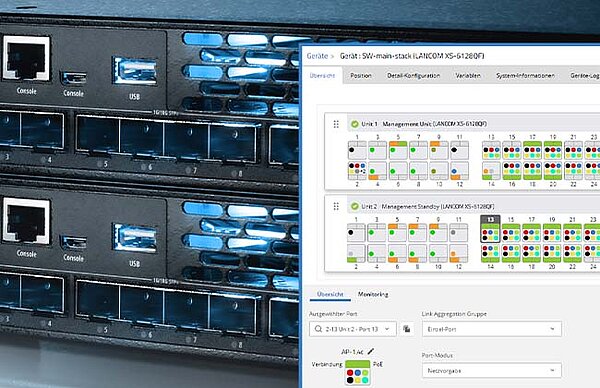600x388 pixels.
Task: Select port 3 of Unit 1
Action: tap(378, 150)
